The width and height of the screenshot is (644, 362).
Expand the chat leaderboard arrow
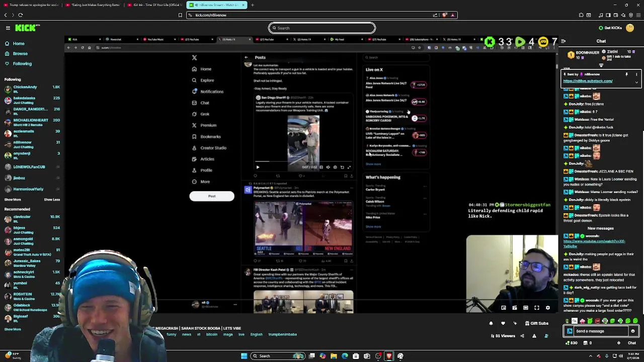click(601, 65)
